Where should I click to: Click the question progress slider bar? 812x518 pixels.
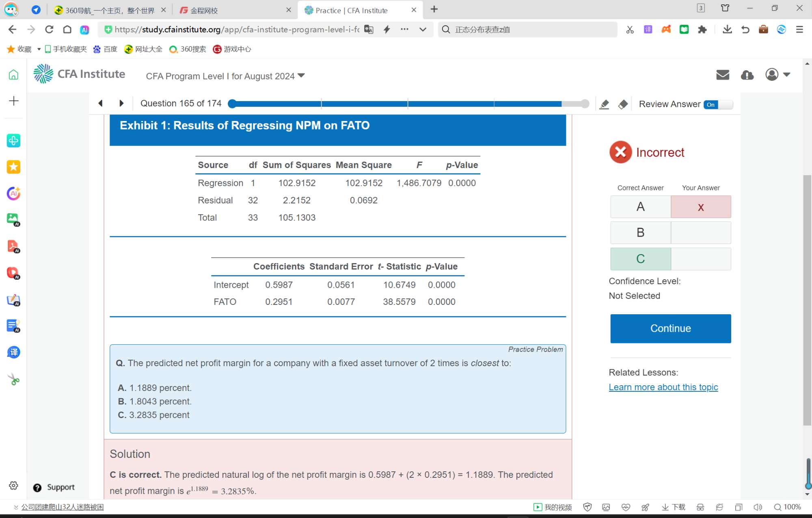tap(408, 104)
